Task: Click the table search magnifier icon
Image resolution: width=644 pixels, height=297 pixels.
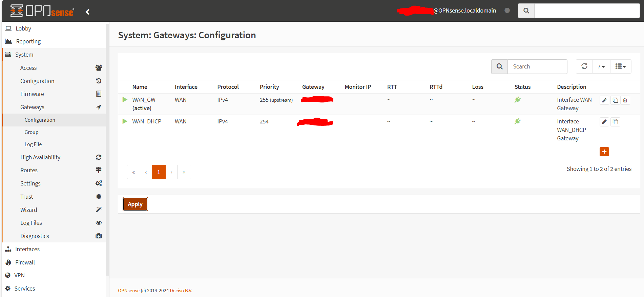Action: click(499, 66)
